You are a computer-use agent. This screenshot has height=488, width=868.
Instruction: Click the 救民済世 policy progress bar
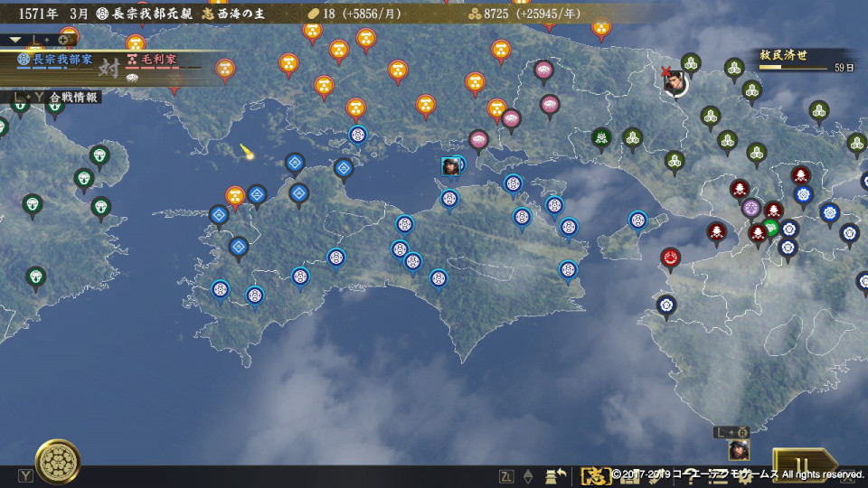(x=793, y=68)
